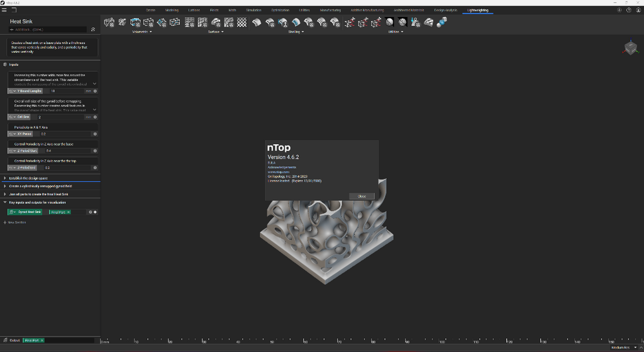The width and height of the screenshot is (644, 352).
Task: Click info icon on Cell Size row
Action: (96, 116)
